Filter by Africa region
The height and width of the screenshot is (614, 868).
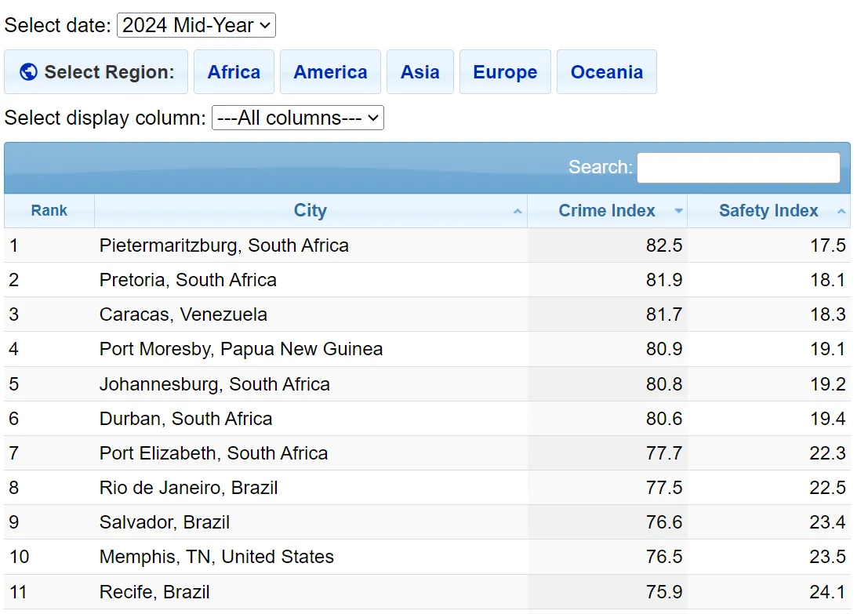click(234, 72)
